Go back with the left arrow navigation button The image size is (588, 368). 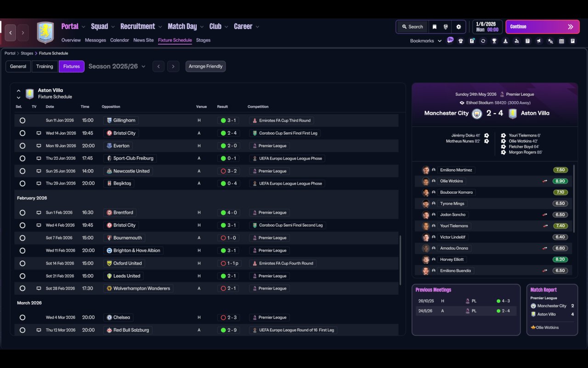11,33
